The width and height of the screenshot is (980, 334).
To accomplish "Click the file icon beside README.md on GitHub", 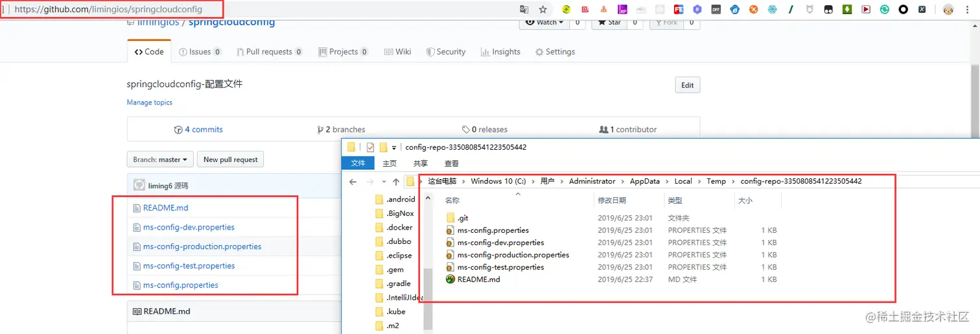I will click(x=137, y=208).
